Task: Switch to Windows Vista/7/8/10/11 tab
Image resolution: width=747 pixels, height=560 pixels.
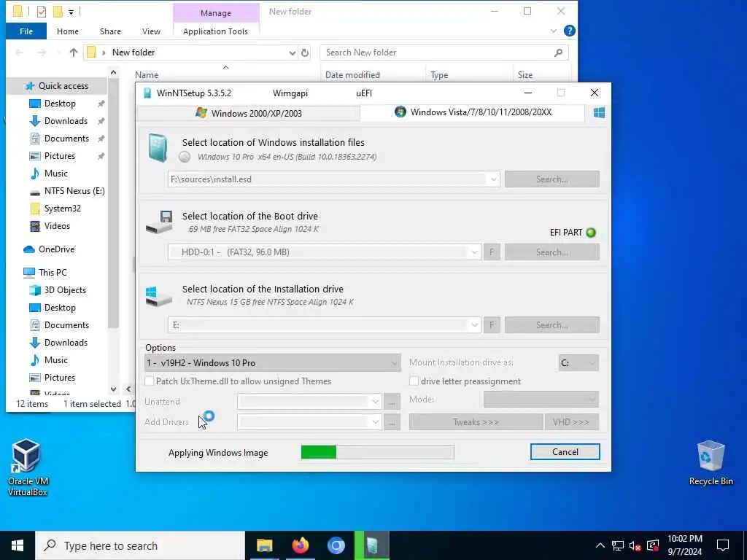Action: pyautogui.click(x=473, y=112)
